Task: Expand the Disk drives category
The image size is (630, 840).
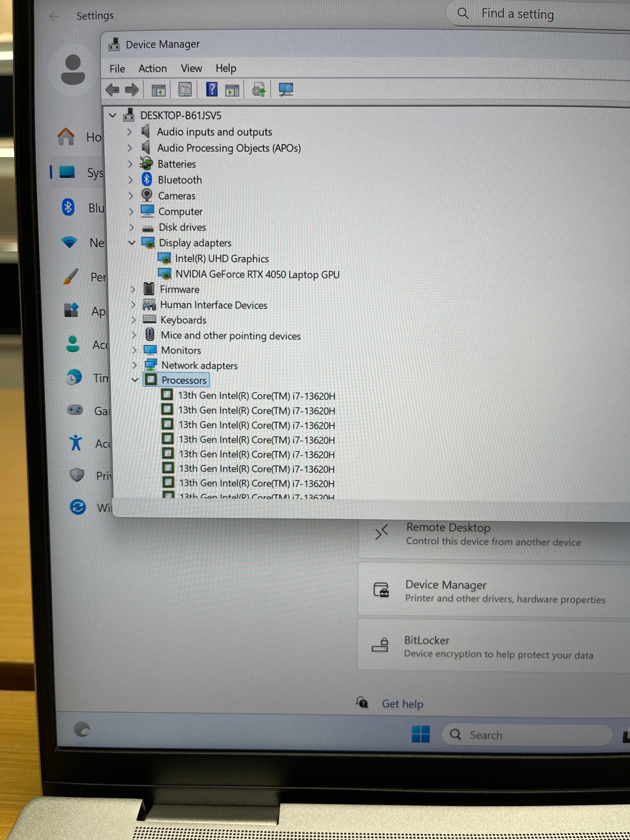Action: pos(131,227)
